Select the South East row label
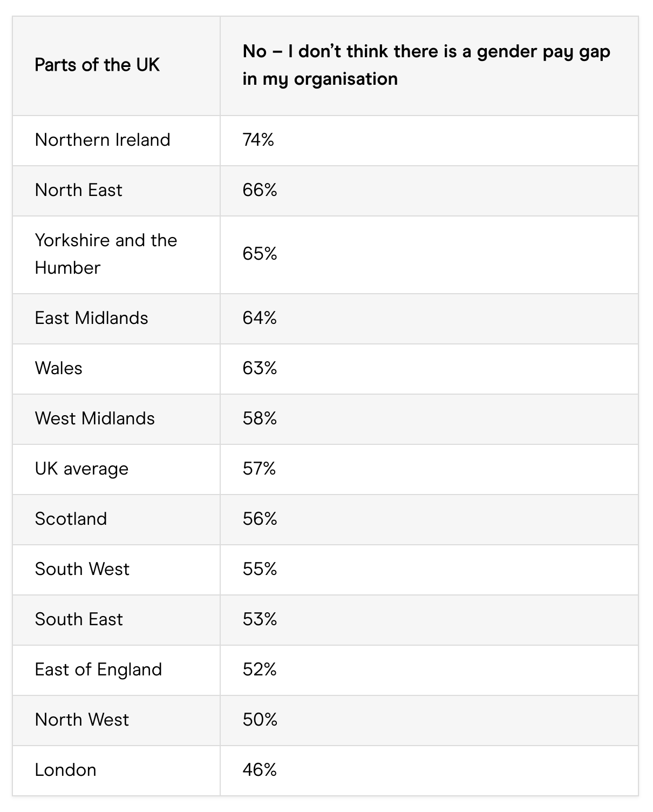653x812 pixels. 79,619
